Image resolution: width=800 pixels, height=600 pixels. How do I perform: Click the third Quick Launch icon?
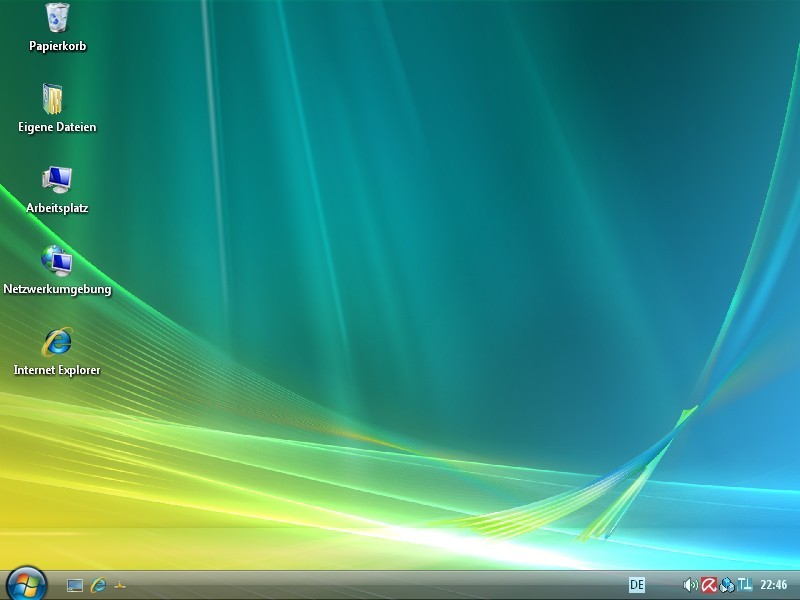coord(121,585)
